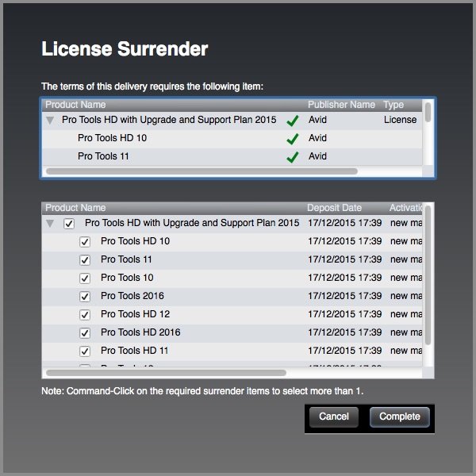Collapse the Pro Tools HD plan in the upper table
Image resolution: width=476 pixels, height=476 pixels.
(x=50, y=121)
